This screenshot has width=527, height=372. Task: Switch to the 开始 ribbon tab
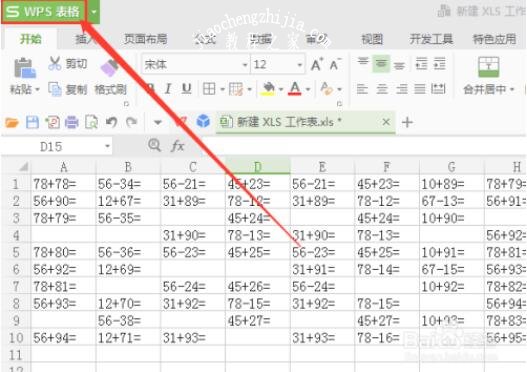tap(30, 39)
